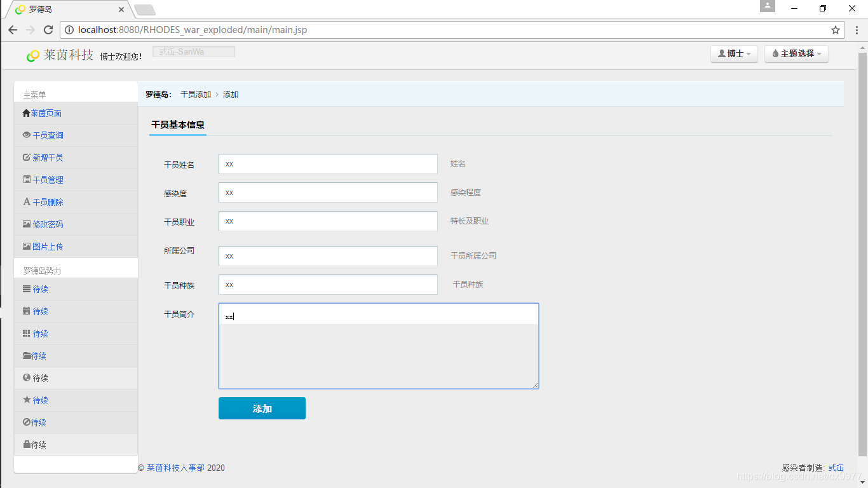The width and height of the screenshot is (868, 488).
Task: Open the 主题选择 theme dropdown
Action: 796,54
